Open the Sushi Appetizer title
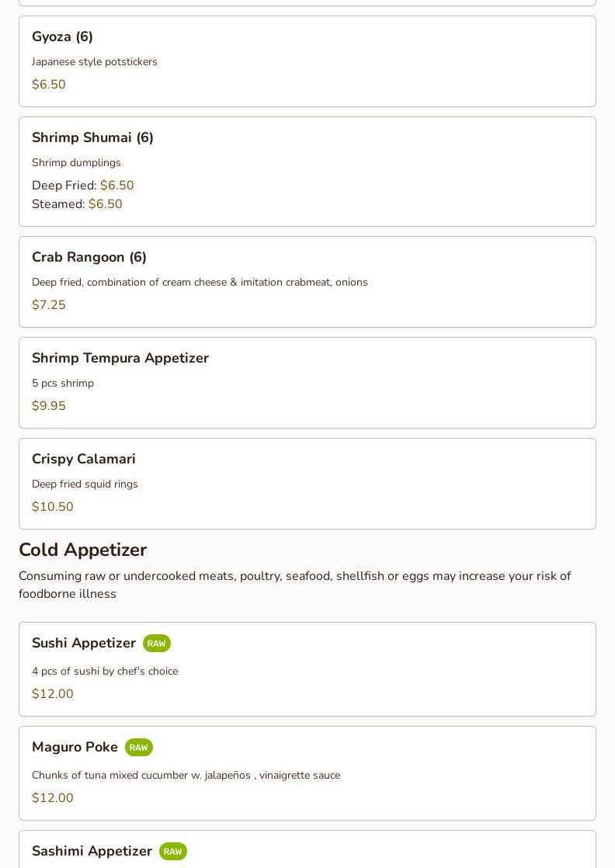615x868 pixels. (84, 643)
